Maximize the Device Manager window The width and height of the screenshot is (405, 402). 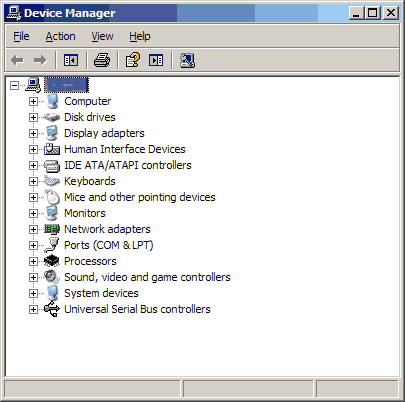click(373, 13)
